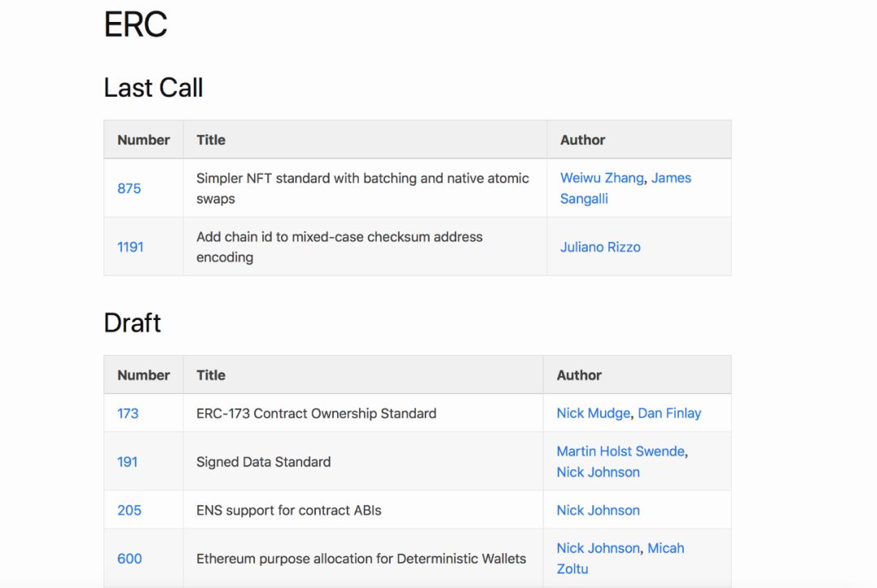Click Nick Johnson in Deterministic Wallets row

click(598, 548)
